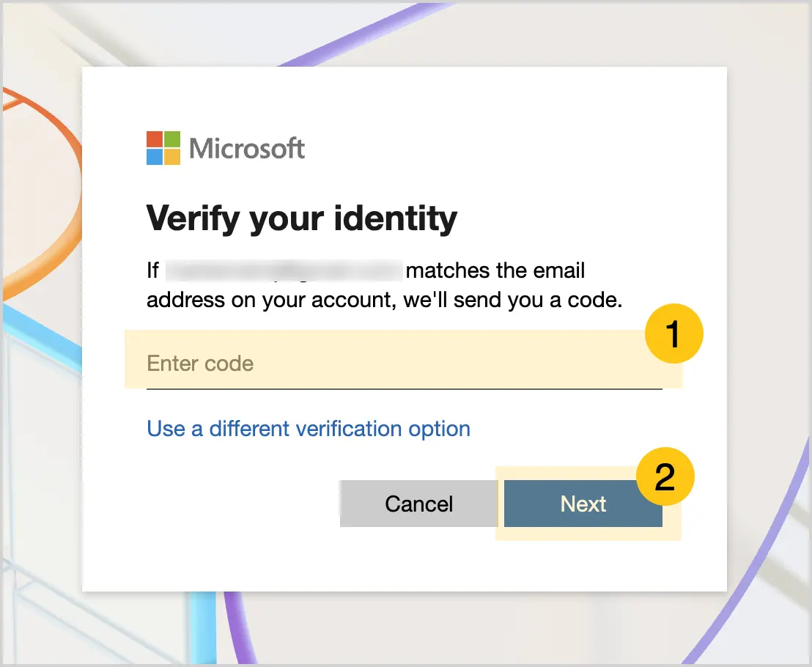Click the light blue bar below the dialog

pyautogui.click(x=202, y=627)
